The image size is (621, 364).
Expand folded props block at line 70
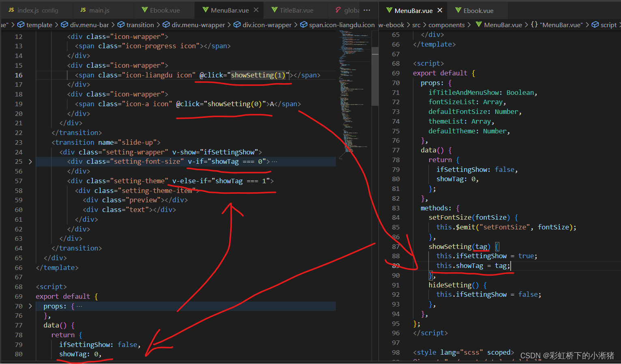pyautogui.click(x=30, y=306)
